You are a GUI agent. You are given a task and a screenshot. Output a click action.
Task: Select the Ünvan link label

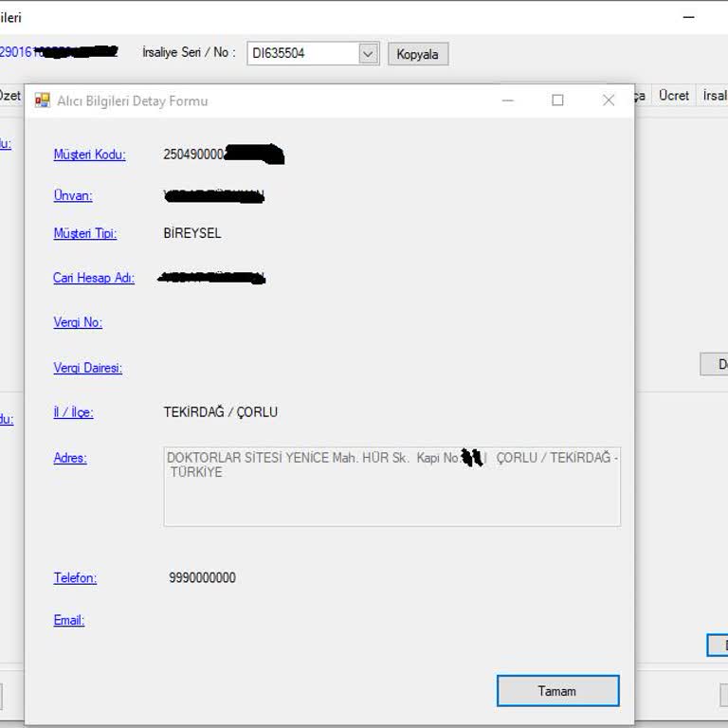(73, 195)
